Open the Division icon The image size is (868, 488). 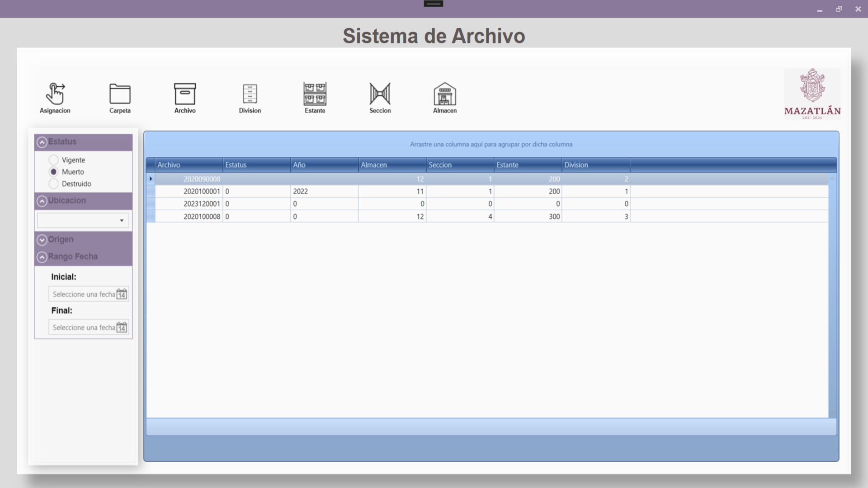click(x=250, y=94)
